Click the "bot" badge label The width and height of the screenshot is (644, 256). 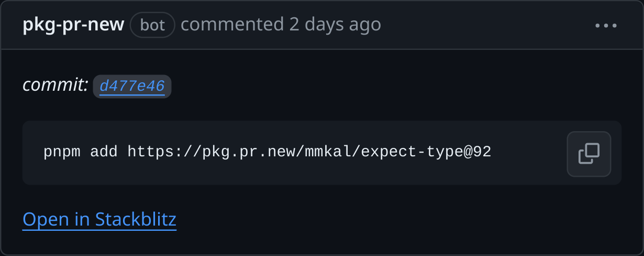pyautogui.click(x=152, y=25)
